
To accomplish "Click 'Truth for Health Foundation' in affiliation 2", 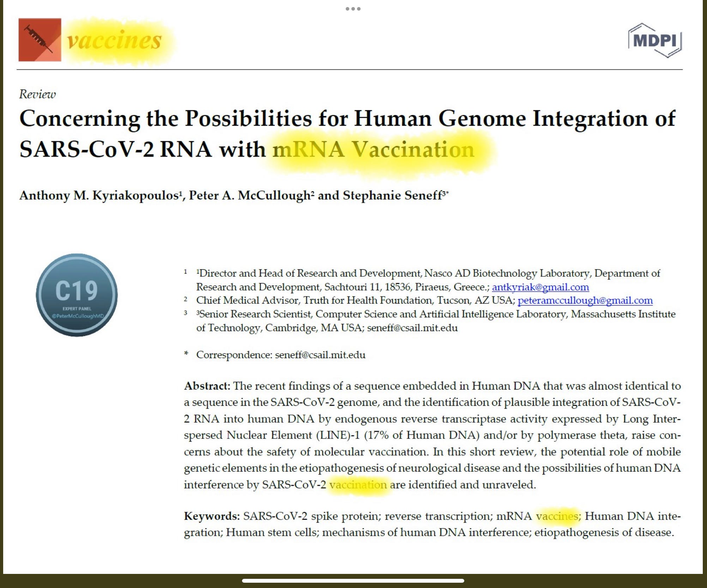I will (x=368, y=300).
